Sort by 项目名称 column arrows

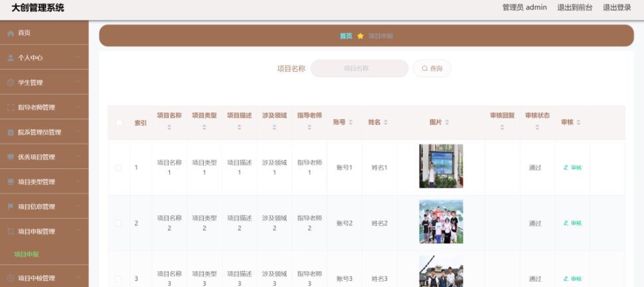(169, 127)
